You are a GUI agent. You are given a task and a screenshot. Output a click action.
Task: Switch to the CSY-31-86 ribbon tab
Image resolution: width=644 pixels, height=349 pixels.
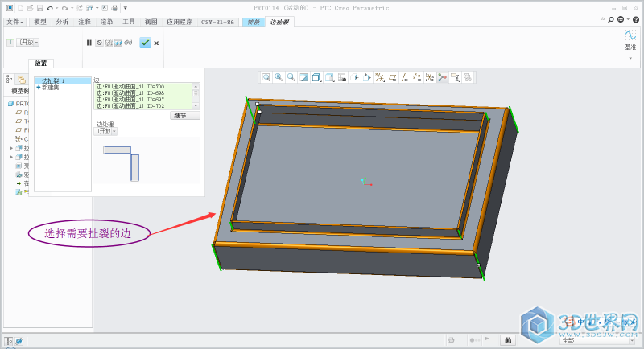tap(217, 22)
